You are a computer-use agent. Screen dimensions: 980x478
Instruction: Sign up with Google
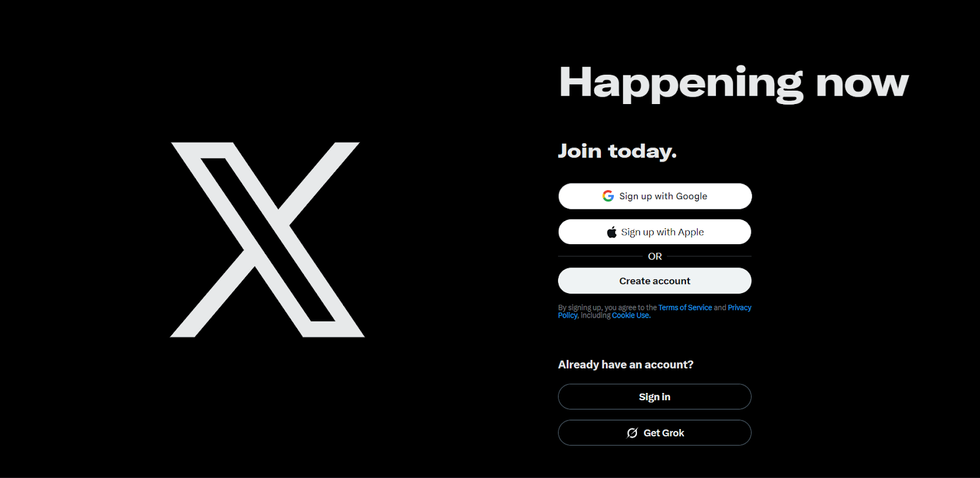[655, 196]
